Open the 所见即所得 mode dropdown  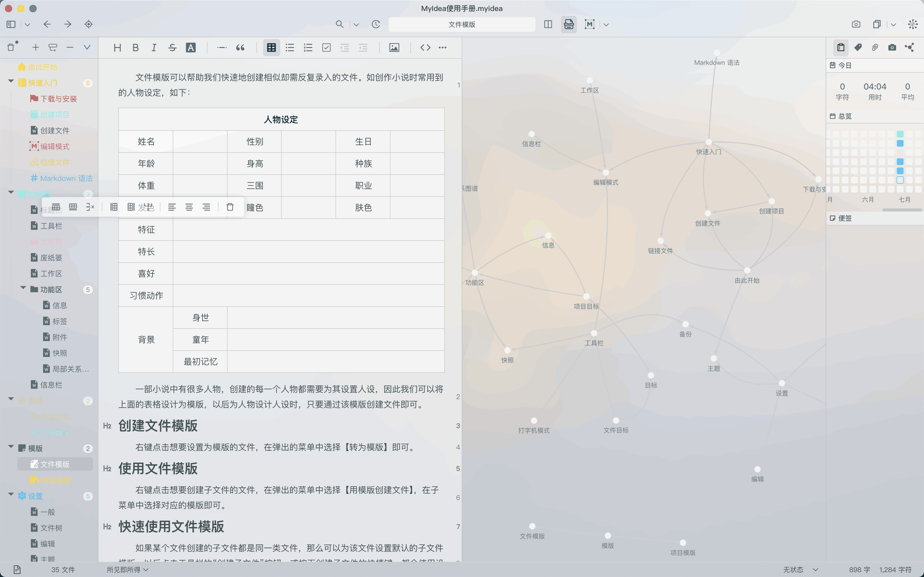127,569
